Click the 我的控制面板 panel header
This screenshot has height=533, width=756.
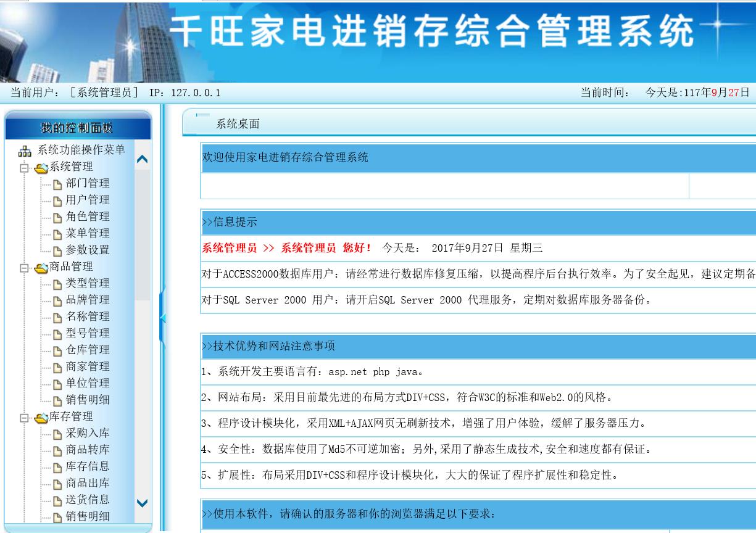tap(78, 128)
